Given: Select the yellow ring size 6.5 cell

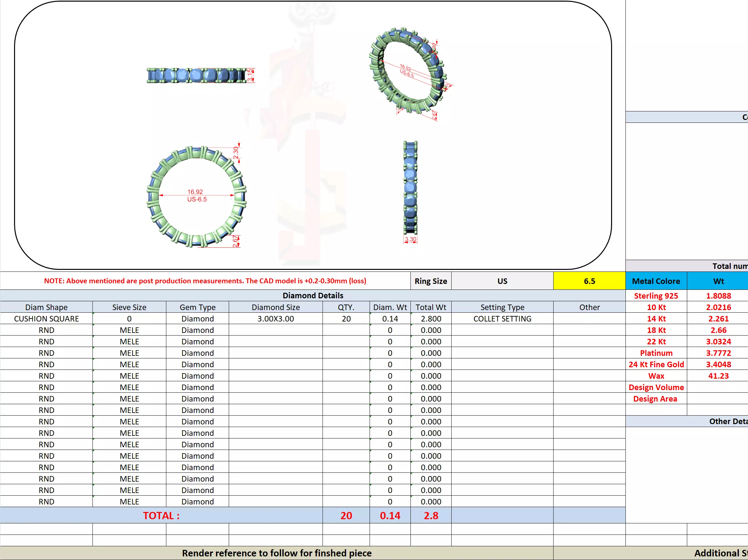Looking at the screenshot, I should (x=589, y=281).
